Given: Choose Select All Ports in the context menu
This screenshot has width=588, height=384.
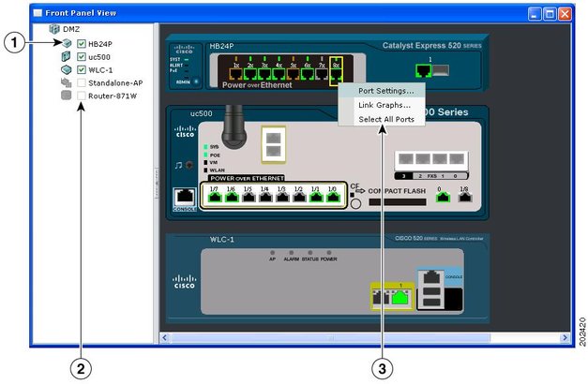Looking at the screenshot, I should click(382, 119).
